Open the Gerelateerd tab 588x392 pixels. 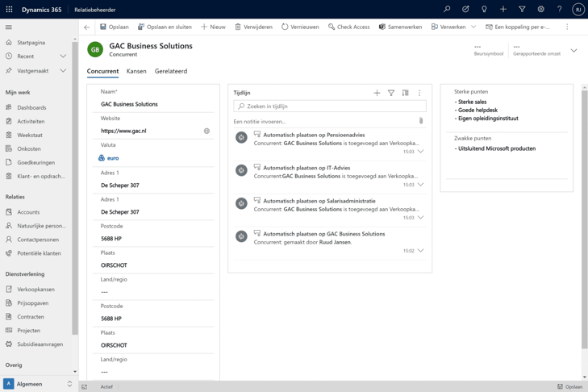(x=171, y=71)
